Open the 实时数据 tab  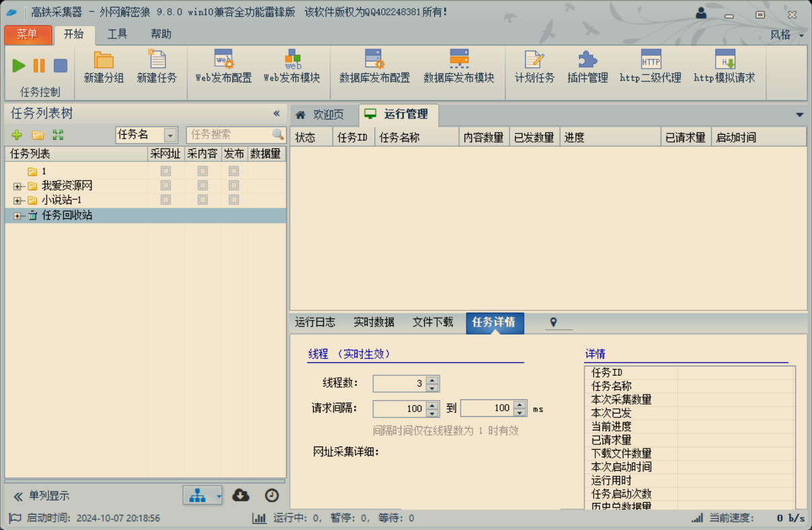pos(374,322)
